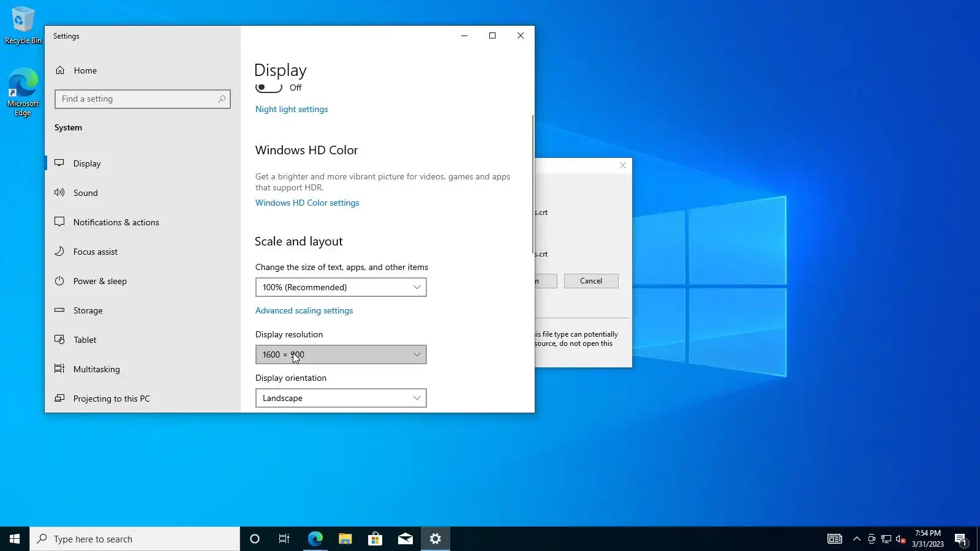This screenshot has width=980, height=551.
Task: Open the Windows Start menu
Action: pyautogui.click(x=15, y=539)
